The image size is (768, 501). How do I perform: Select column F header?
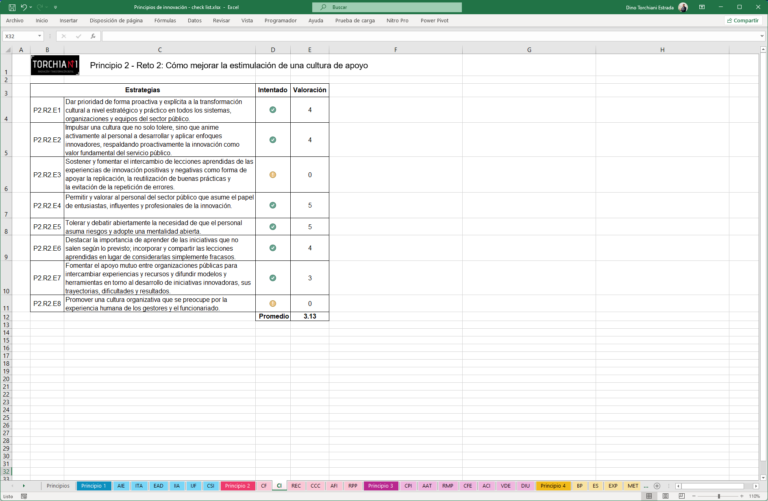pos(396,49)
